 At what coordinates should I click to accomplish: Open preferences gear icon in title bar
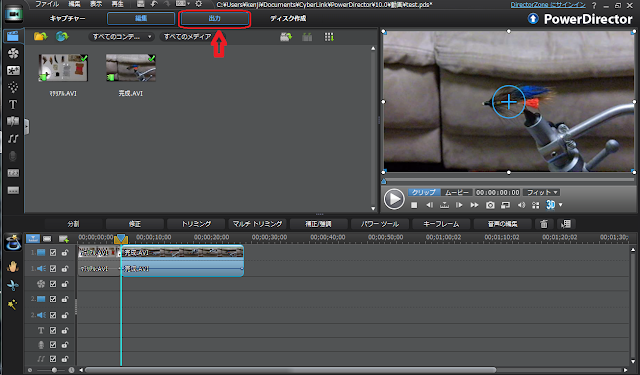tap(199, 4)
